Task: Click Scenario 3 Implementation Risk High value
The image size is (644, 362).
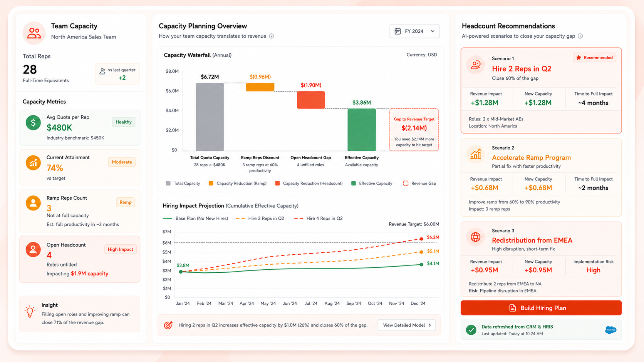Action: [593, 270]
